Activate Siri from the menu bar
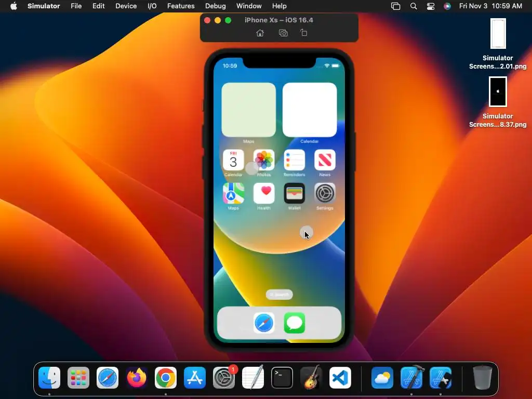Image resolution: width=532 pixels, height=399 pixels. [447, 6]
